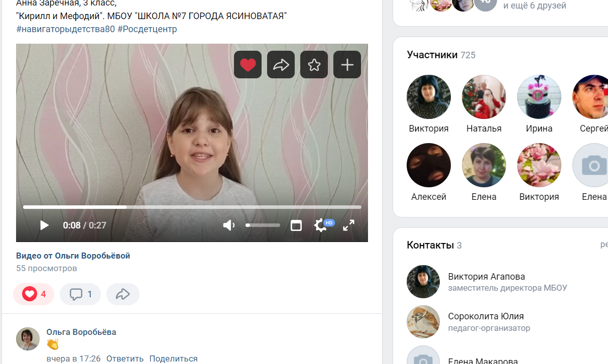Mute the video sound
The width and height of the screenshot is (608, 364).
click(229, 225)
